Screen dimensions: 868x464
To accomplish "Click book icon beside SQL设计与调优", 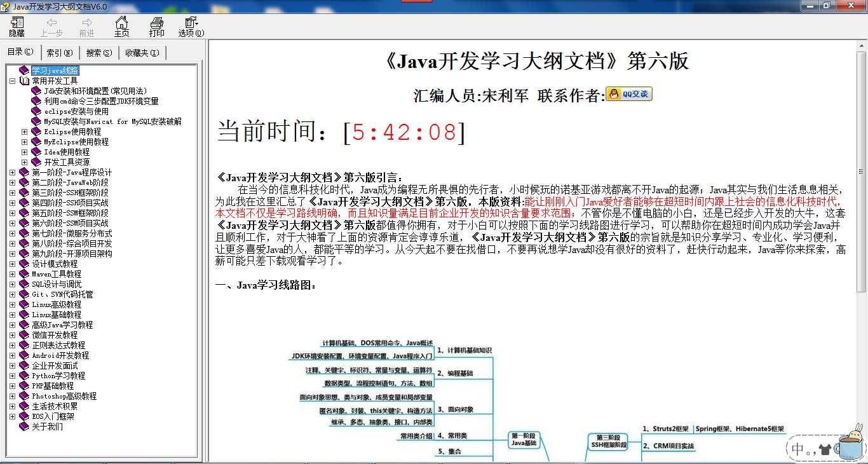I will point(24,284).
